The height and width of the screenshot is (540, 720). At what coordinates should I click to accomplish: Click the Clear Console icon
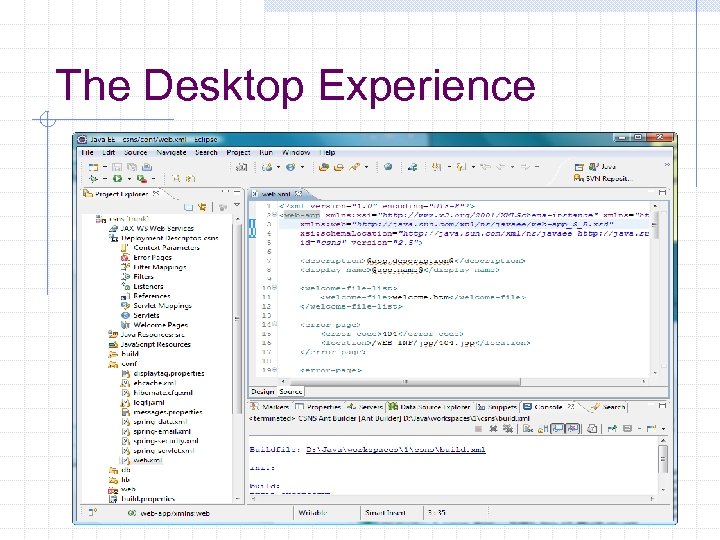pos(528,429)
